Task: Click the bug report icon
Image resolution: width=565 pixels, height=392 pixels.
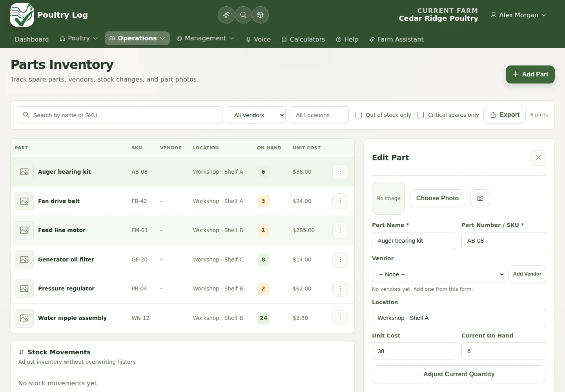Action: point(260,15)
